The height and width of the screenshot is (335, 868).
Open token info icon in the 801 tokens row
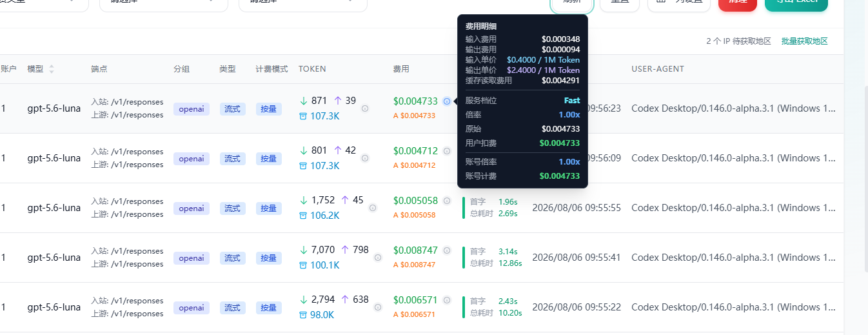pos(365,158)
